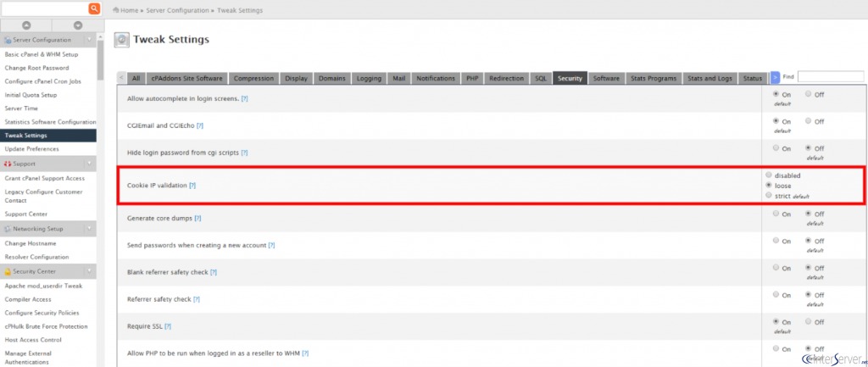This screenshot has width=868, height=367.
Task: Select strict for Cookie IP validation
Action: [x=768, y=196]
